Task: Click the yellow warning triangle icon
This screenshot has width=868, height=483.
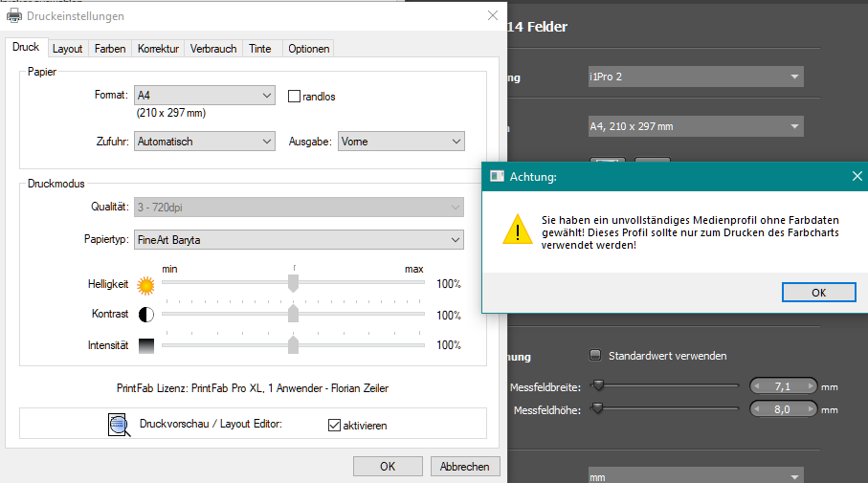Action: click(x=518, y=231)
